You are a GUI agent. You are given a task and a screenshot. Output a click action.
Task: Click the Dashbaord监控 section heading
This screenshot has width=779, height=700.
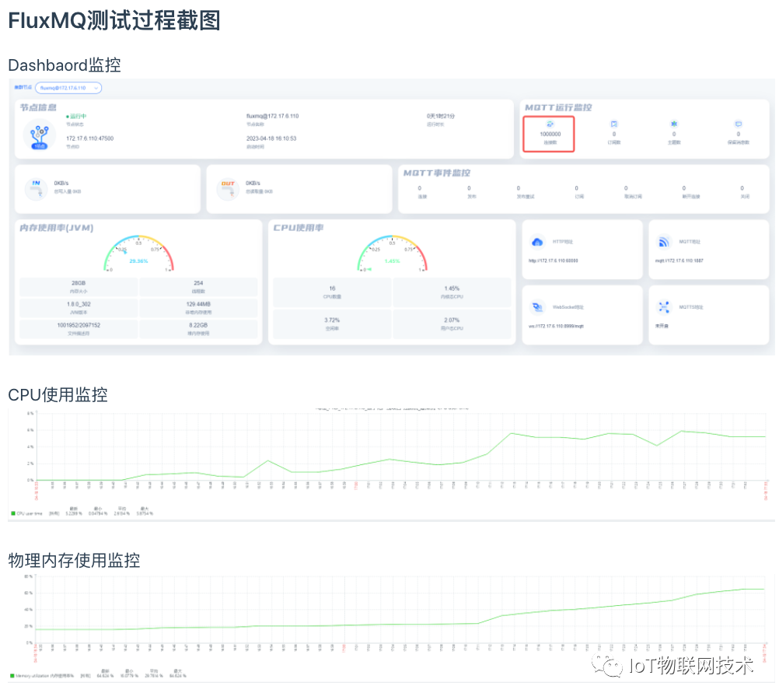pyautogui.click(x=65, y=65)
